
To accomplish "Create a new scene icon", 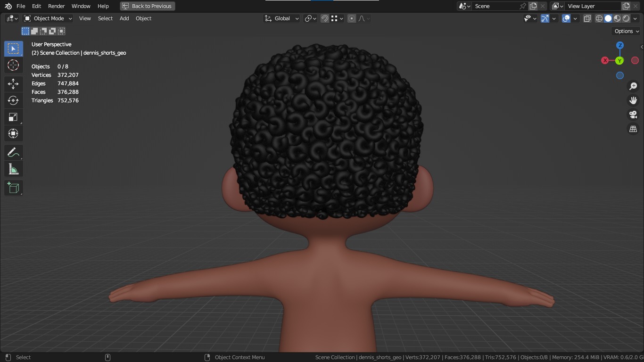I will pos(533,6).
